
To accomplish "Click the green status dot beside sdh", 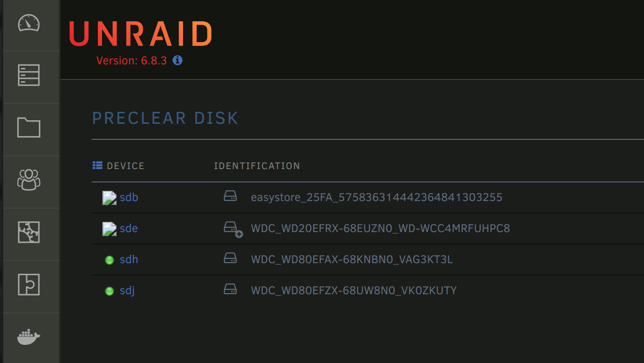I will click(109, 260).
